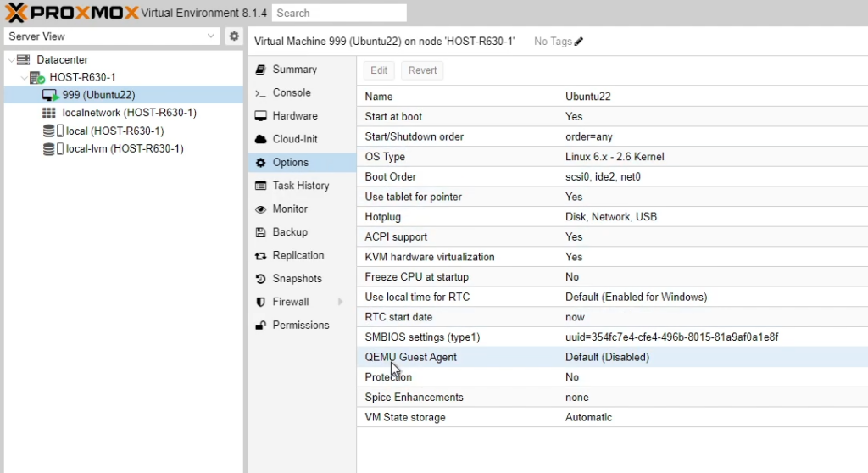This screenshot has width=868, height=473.
Task: Select the Name option row
Action: (x=612, y=97)
